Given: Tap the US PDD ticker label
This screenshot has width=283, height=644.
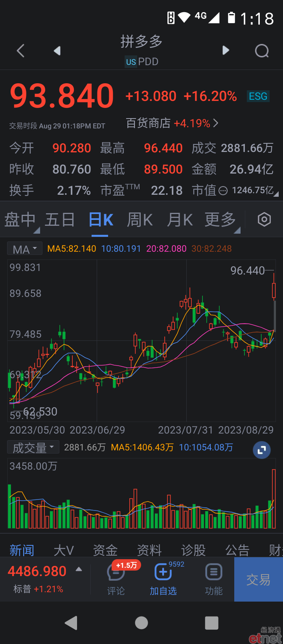Looking at the screenshot, I should (142, 62).
